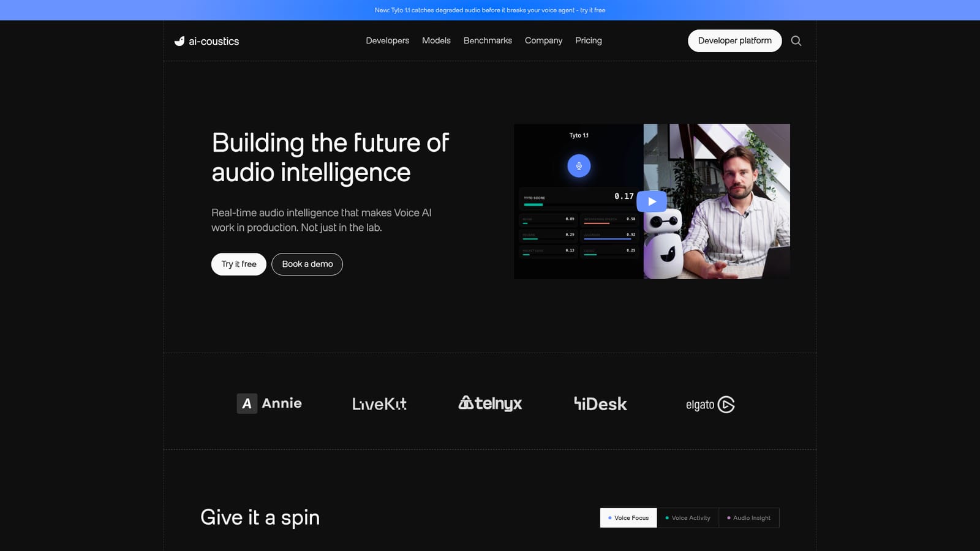Click the blue microphone icon in video

(579, 166)
